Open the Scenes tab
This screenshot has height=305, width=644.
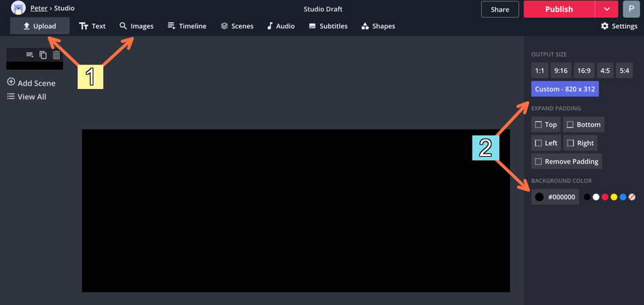[236, 26]
